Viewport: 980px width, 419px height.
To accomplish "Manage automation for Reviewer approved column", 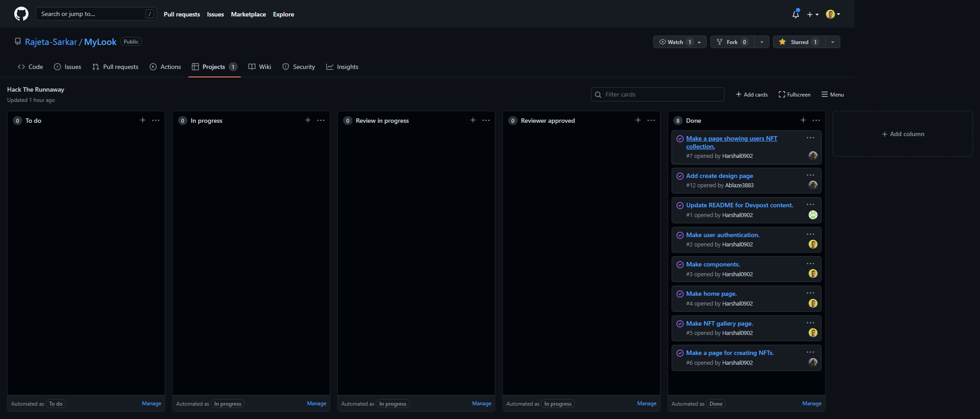I will [x=647, y=403].
